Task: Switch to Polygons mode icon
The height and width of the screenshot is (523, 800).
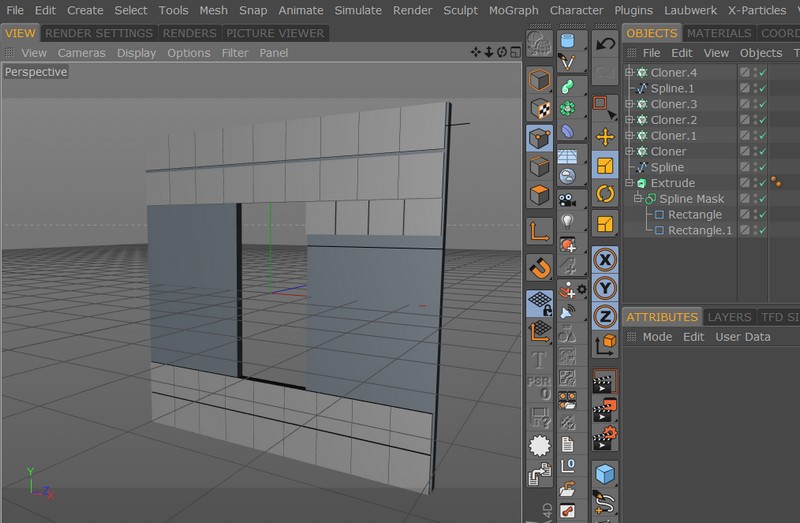Action: (539, 195)
